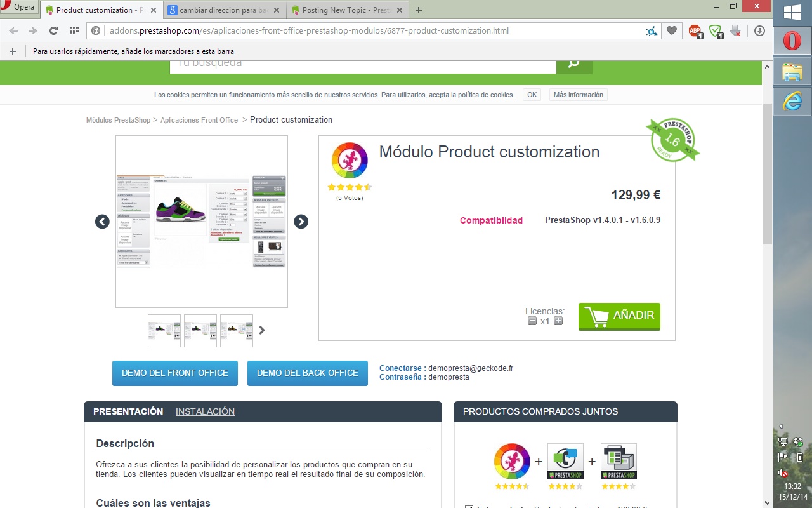
Task: Open the Windows Start button in the taskbar
Action: (792, 12)
